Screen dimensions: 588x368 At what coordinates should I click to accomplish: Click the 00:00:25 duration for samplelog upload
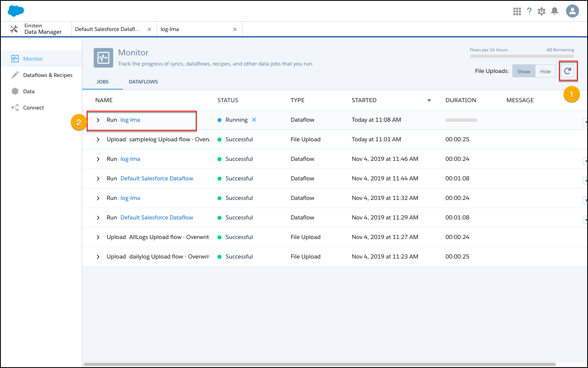(x=457, y=139)
